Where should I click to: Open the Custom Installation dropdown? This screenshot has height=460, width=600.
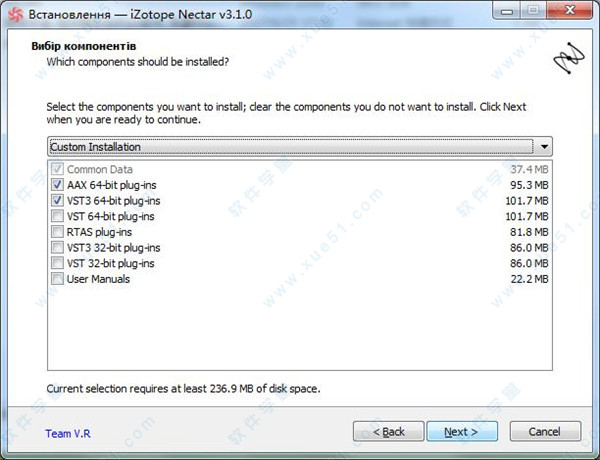[300, 147]
